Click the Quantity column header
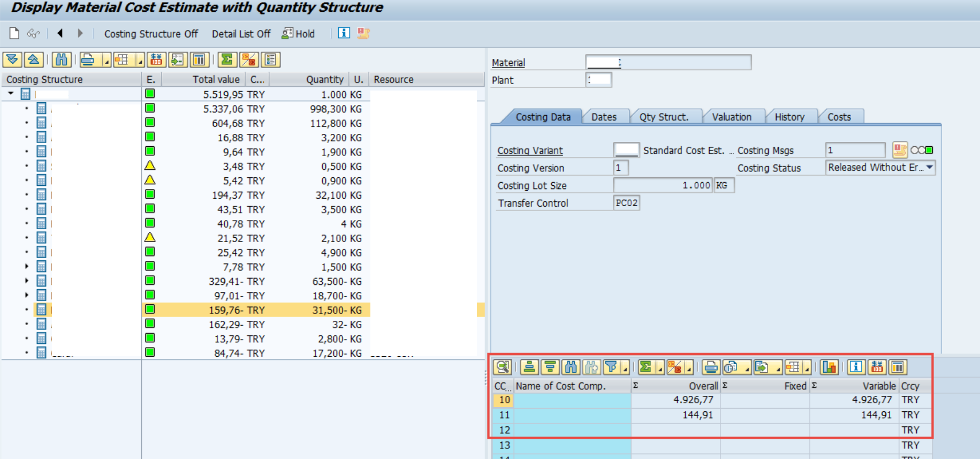Viewport: 980px width, 459px height. pos(309,79)
